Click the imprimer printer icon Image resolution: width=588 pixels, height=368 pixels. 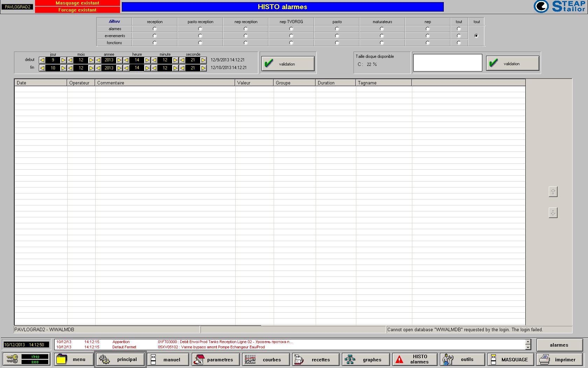(545, 359)
